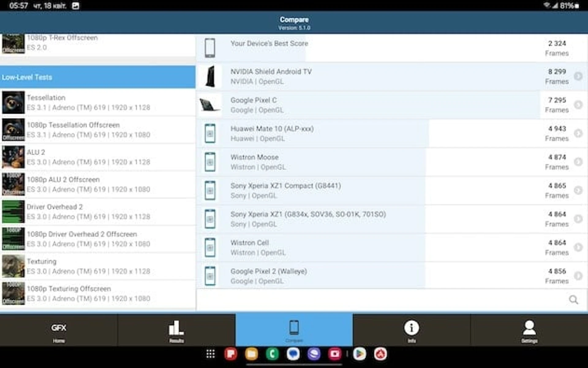Launch the blue messages app
Screen dimensions: 588x368
293,354
